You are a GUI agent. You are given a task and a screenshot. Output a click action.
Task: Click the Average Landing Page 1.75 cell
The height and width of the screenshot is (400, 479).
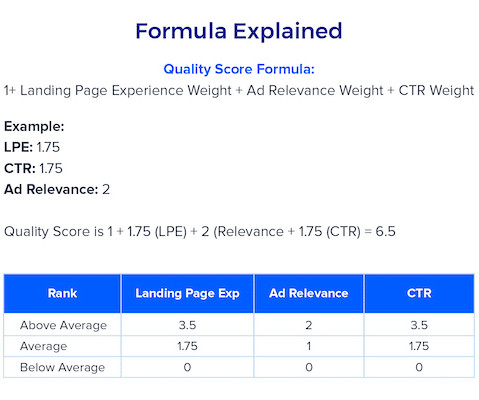187,346
